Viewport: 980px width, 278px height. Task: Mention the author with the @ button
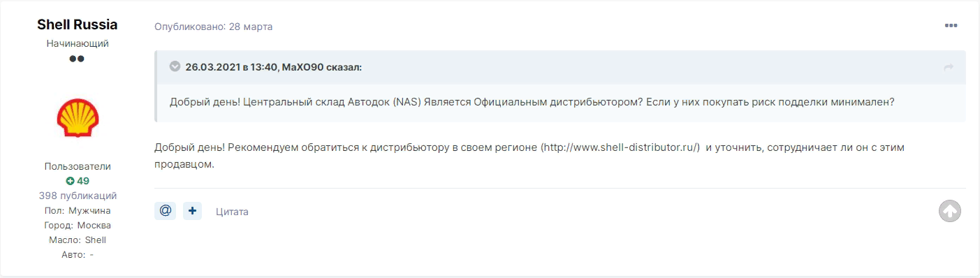pos(166,211)
